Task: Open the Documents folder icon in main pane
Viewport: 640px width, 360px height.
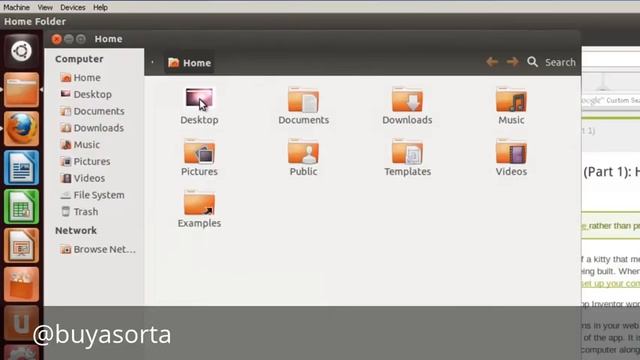Action: tap(303, 99)
